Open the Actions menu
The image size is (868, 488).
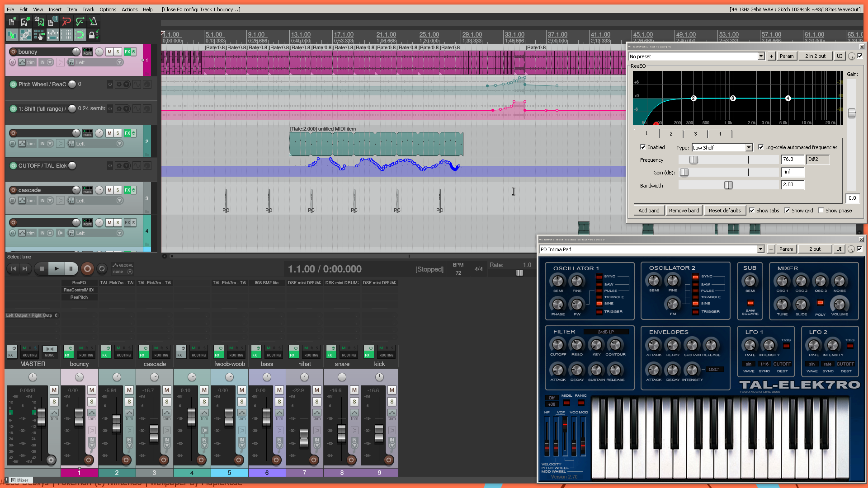[x=130, y=9]
